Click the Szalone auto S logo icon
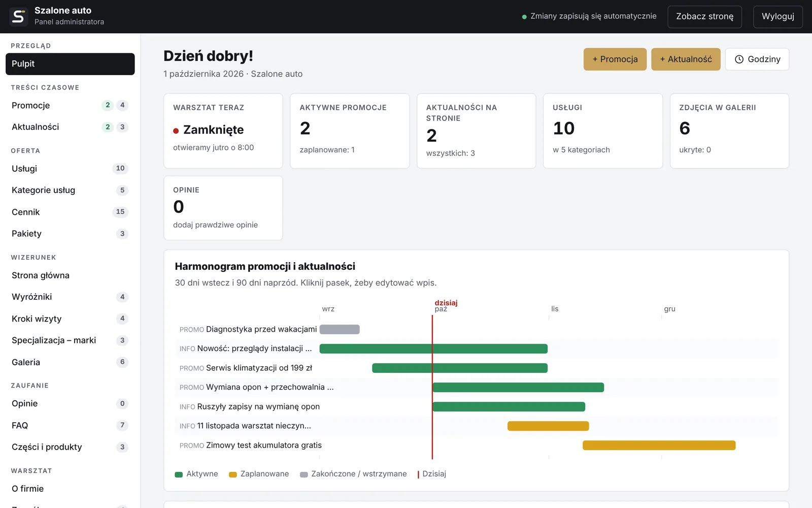The width and height of the screenshot is (812, 508). pos(18,16)
